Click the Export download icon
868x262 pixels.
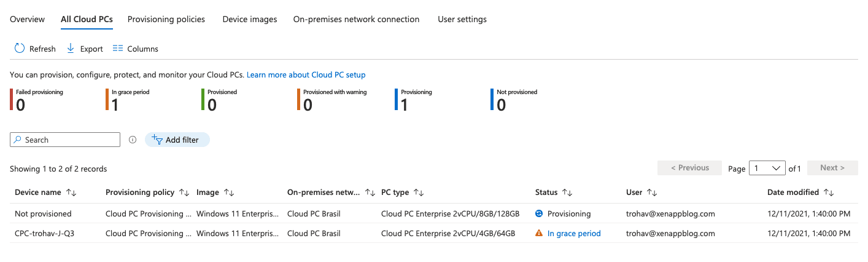pos(71,49)
